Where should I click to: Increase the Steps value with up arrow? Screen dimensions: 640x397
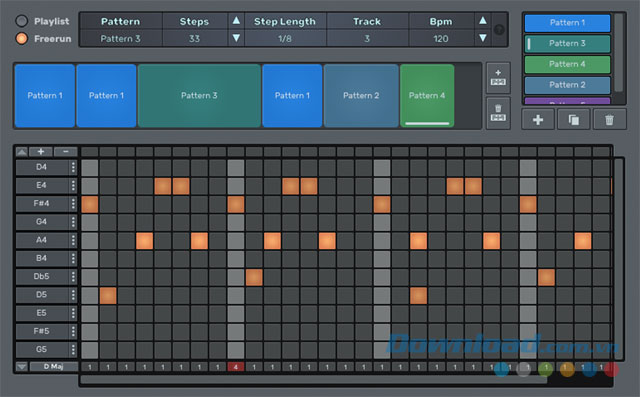236,20
